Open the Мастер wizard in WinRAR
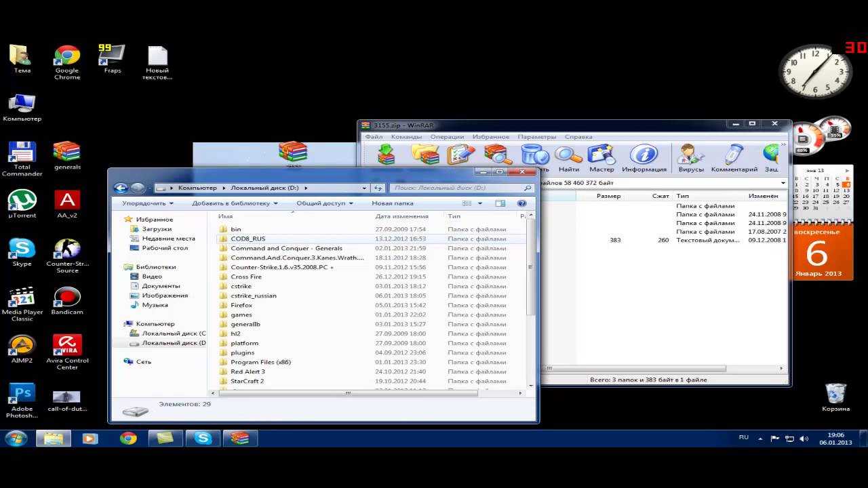 [x=601, y=159]
